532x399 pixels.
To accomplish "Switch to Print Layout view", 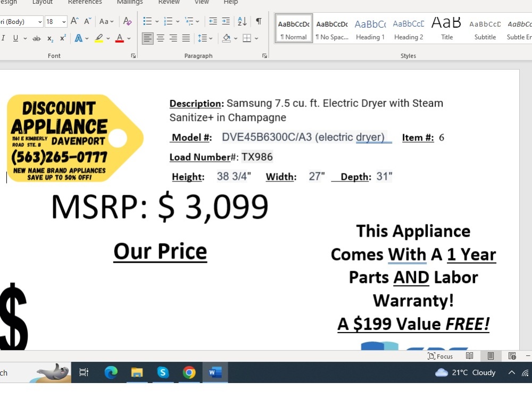I will coord(491,356).
